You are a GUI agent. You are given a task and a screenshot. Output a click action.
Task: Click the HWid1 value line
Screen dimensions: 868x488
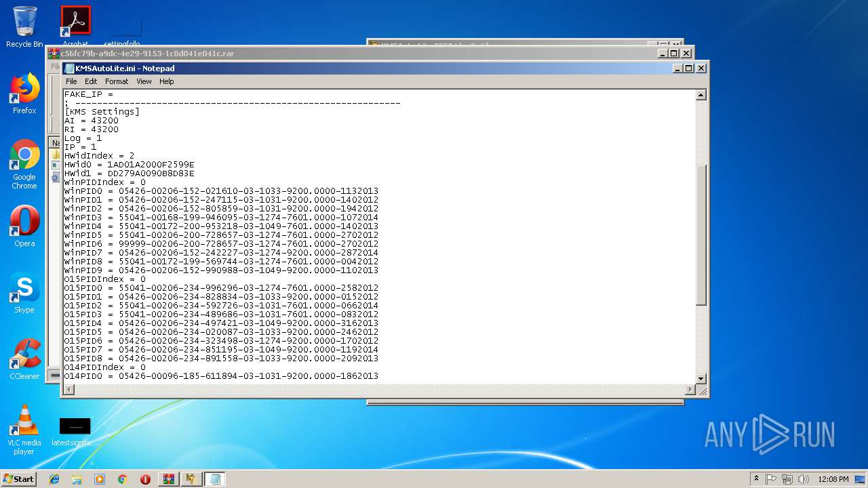(x=130, y=174)
